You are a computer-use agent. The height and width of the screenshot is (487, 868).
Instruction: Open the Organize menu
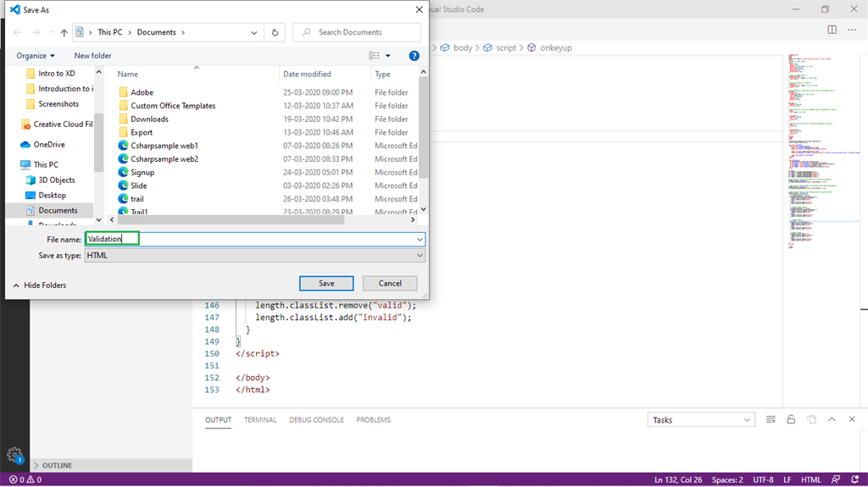pyautogui.click(x=36, y=56)
